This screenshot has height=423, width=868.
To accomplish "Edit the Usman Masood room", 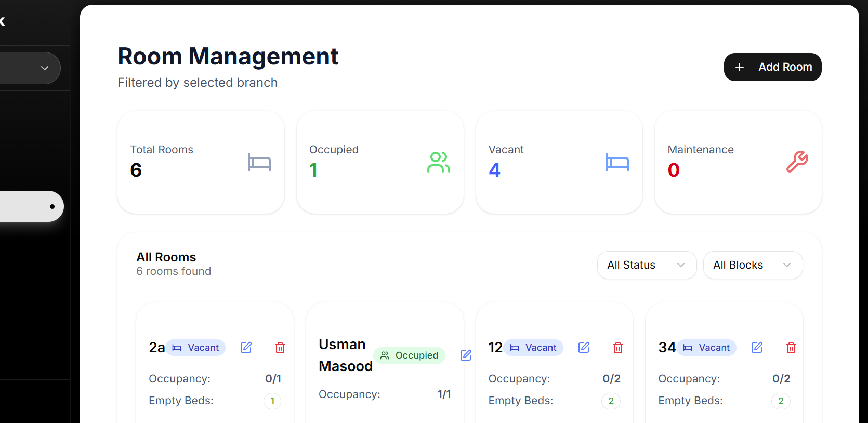I will [x=466, y=355].
